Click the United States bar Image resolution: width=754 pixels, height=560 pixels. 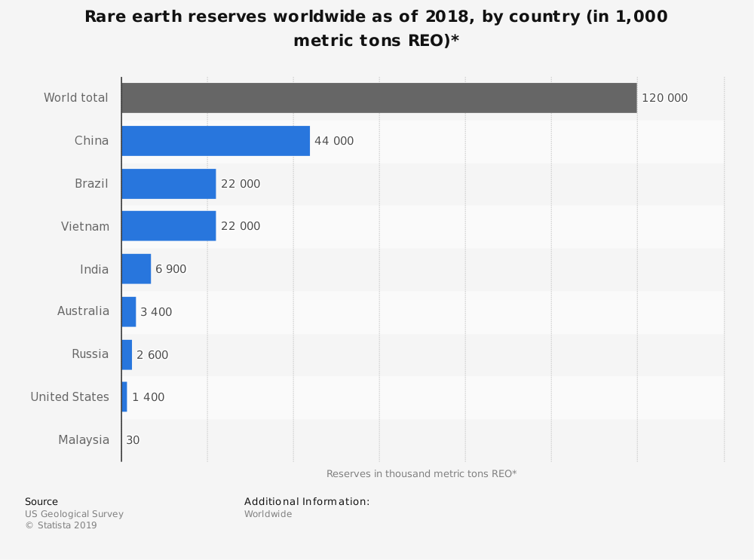pyautogui.click(x=124, y=397)
